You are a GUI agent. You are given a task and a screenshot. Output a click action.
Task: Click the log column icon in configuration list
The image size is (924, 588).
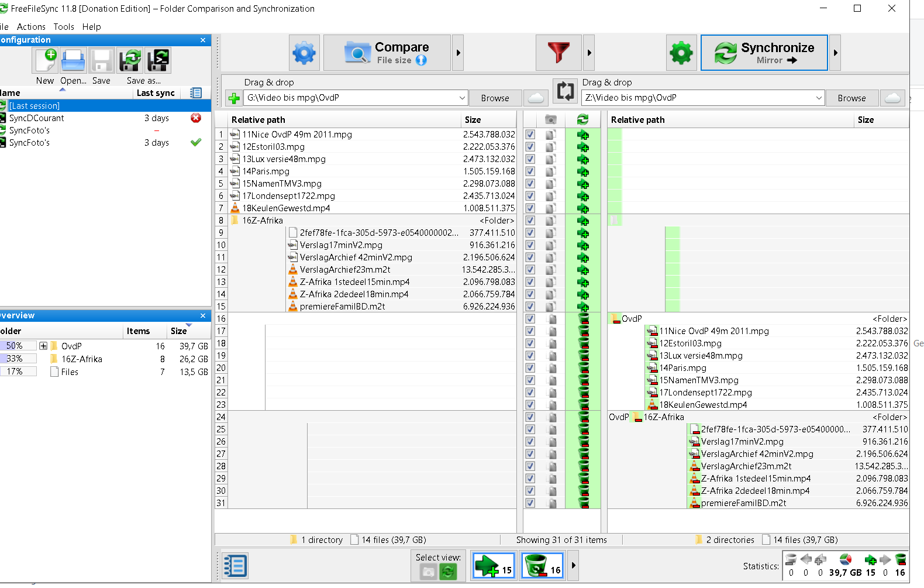(196, 93)
